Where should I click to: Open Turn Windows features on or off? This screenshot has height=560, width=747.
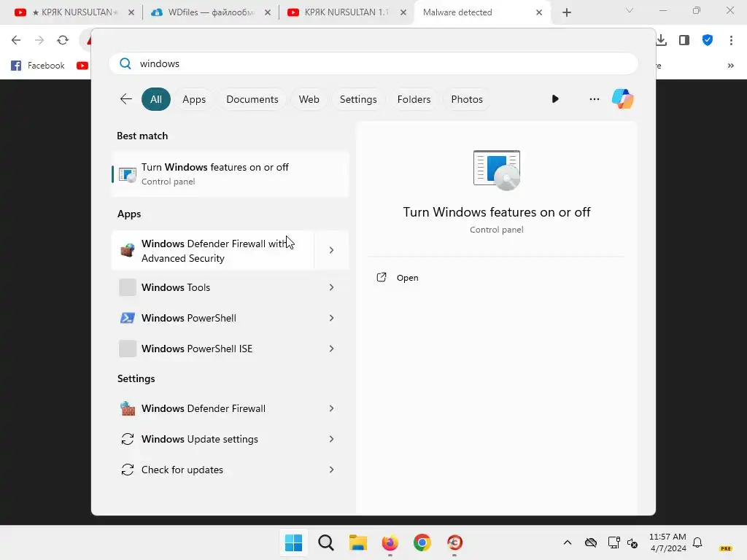(x=231, y=174)
